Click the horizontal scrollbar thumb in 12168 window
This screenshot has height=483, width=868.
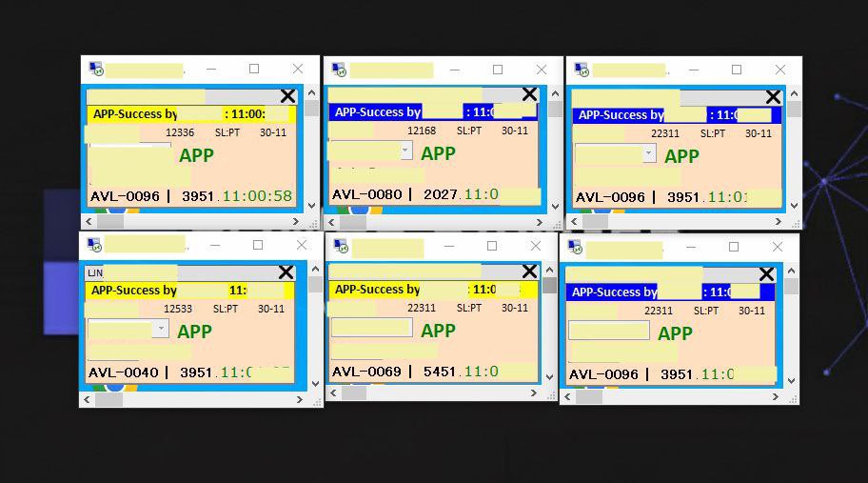pos(352,223)
